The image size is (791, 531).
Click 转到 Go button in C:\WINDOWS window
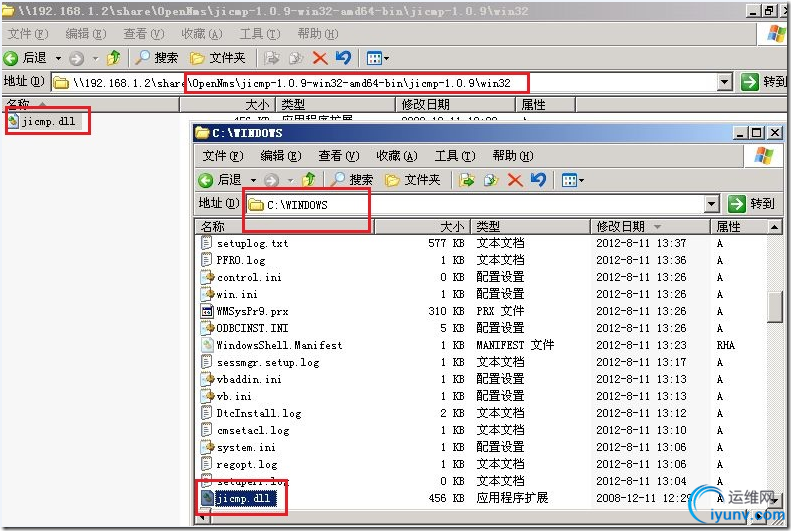pos(751,204)
